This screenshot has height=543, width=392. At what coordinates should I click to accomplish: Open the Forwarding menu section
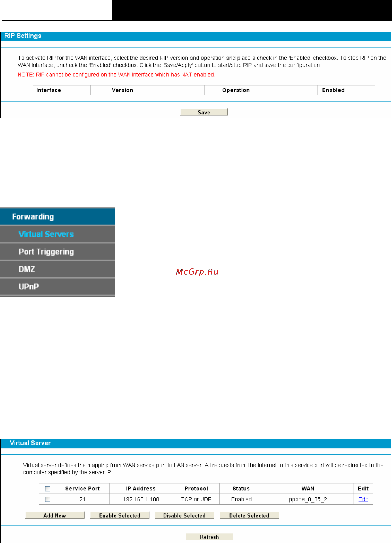point(57,217)
